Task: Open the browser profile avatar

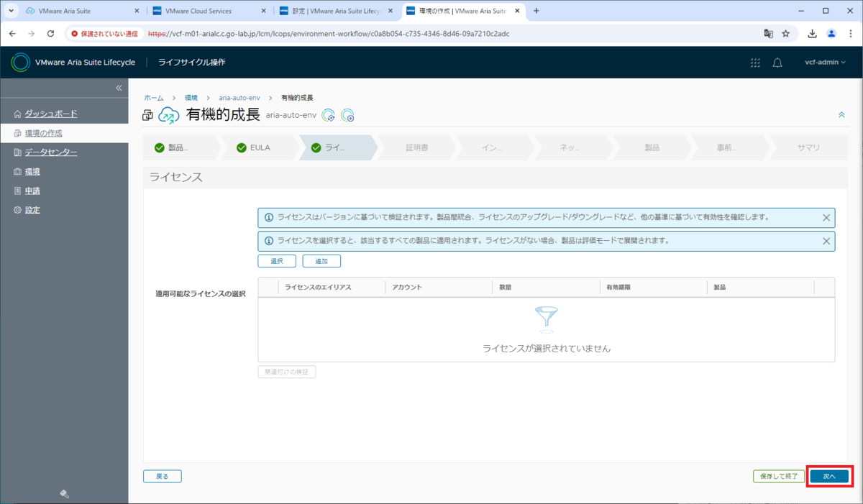Action: click(x=831, y=34)
